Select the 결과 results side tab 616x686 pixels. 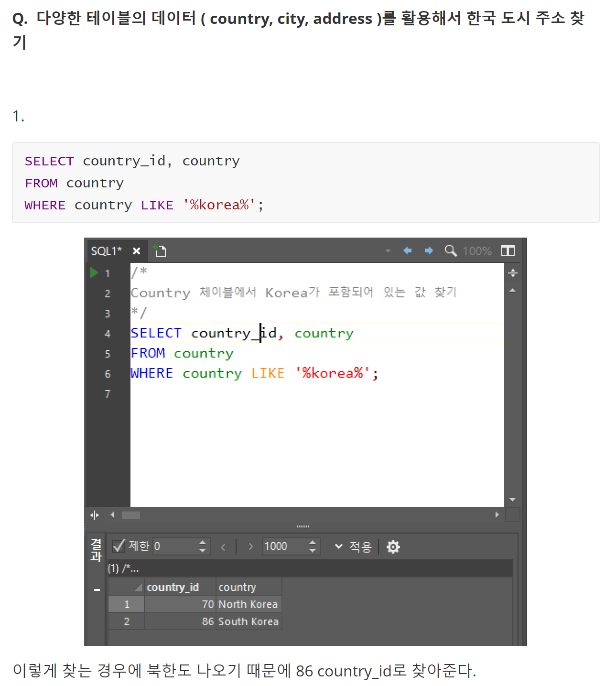(x=96, y=550)
